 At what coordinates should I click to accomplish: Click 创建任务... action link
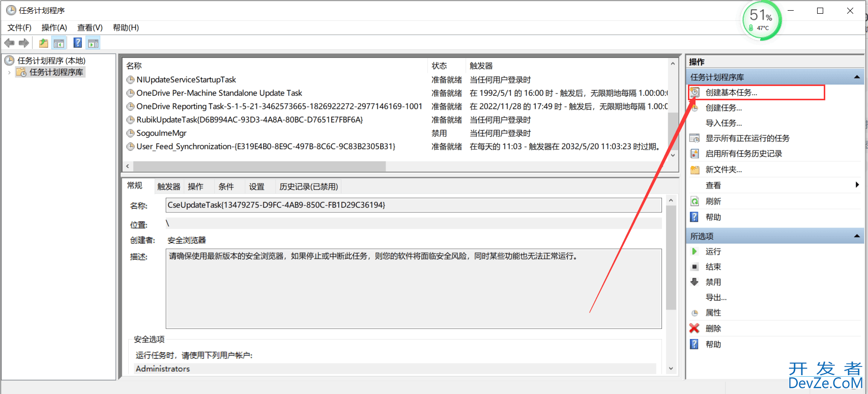724,108
